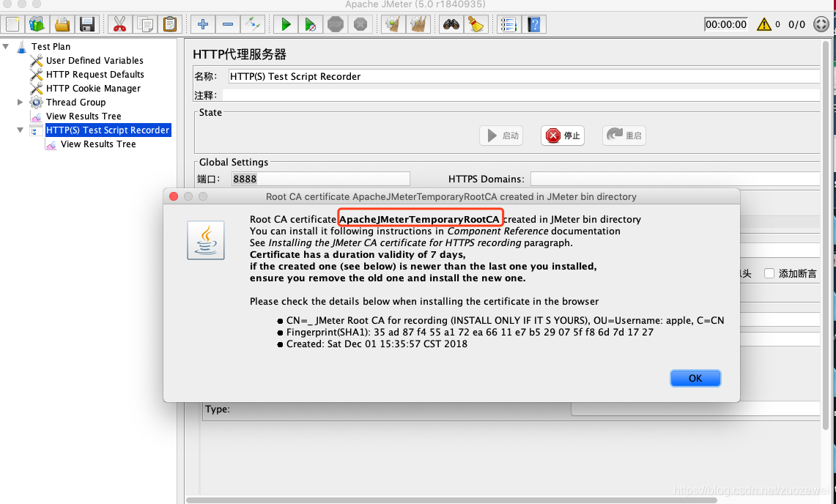Save test plan with floppy disk icon
Viewport: 836px width, 504px height.
[87, 24]
